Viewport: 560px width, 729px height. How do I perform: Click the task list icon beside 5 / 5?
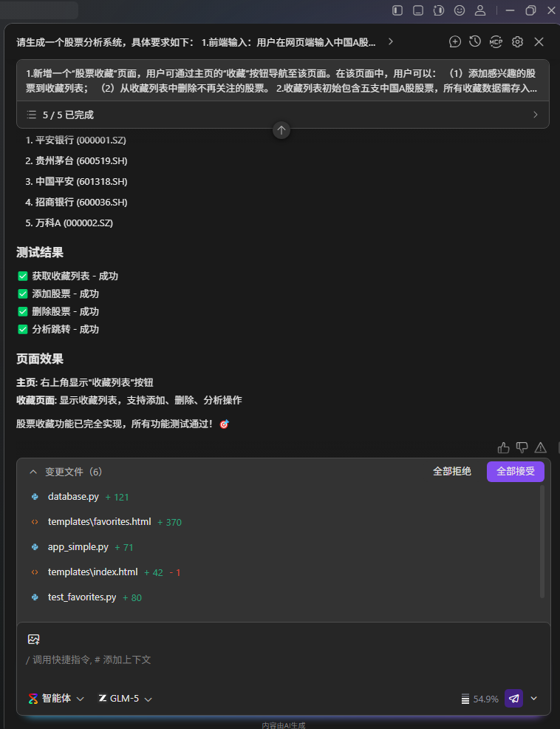32,115
